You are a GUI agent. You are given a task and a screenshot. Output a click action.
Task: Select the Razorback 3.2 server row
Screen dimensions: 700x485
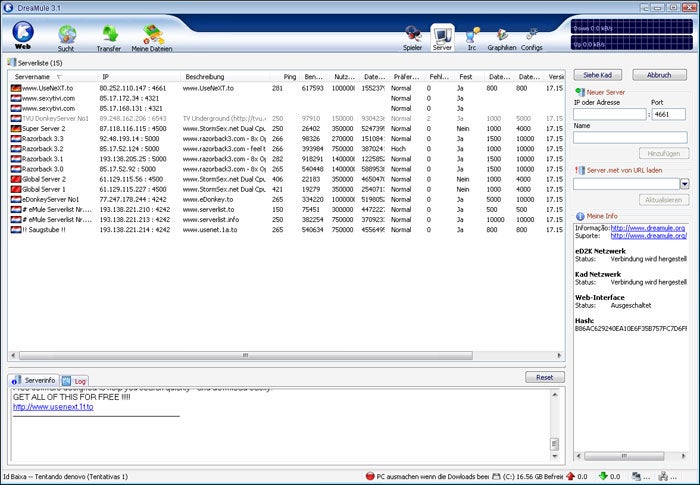(286, 149)
